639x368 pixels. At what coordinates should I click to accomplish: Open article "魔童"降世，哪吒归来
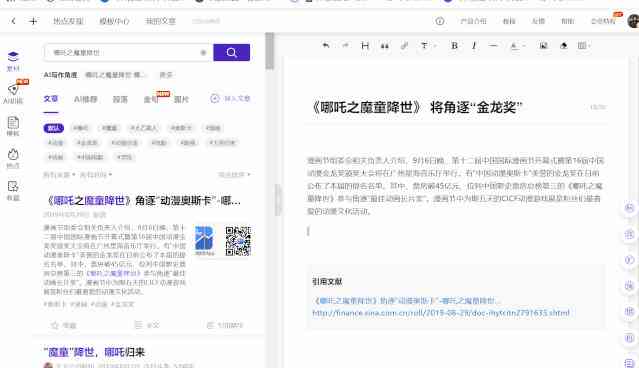pos(94,352)
